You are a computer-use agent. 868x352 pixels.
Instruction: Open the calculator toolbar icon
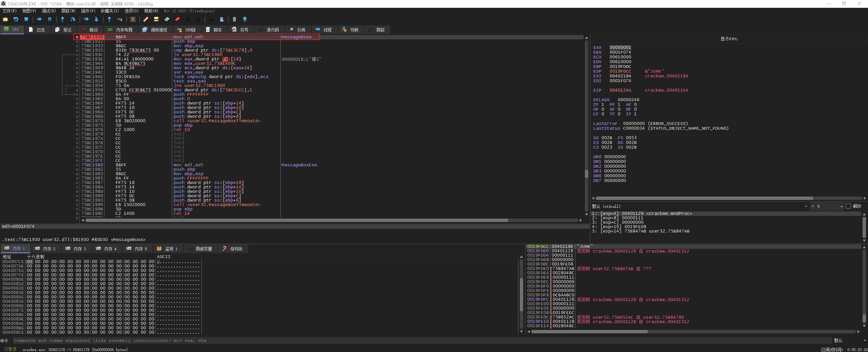point(234,19)
